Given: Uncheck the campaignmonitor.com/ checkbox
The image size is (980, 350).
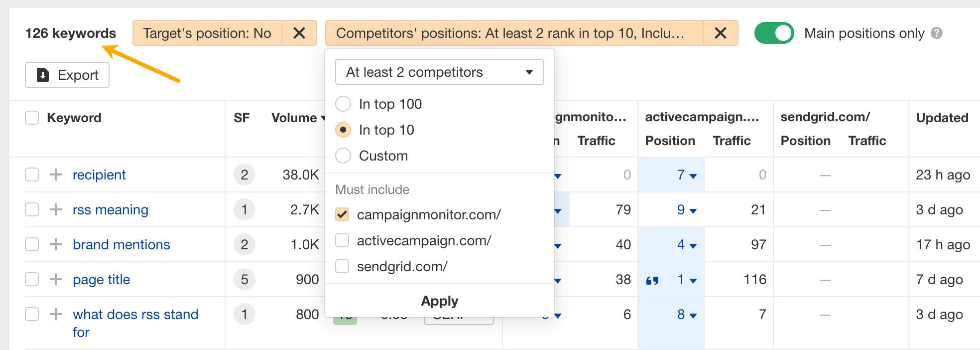Looking at the screenshot, I should coord(342,214).
